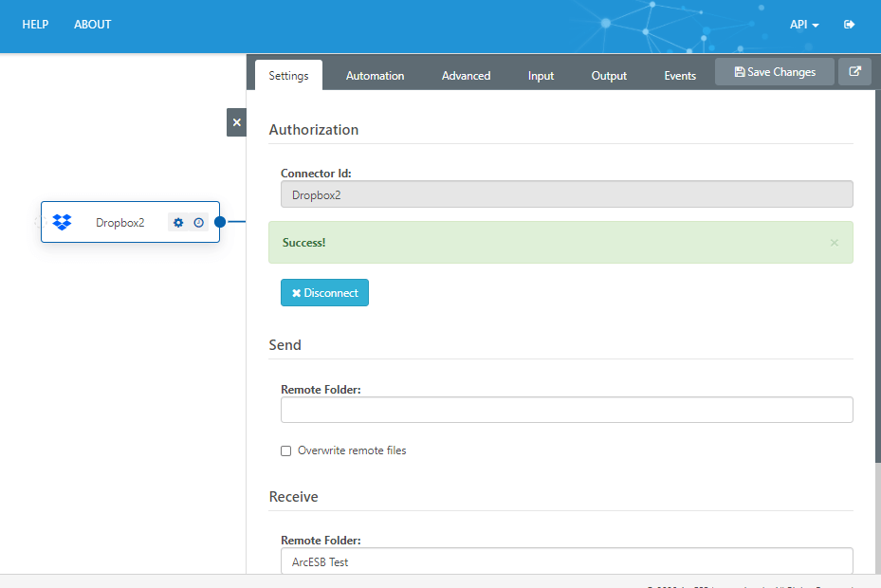Open the API dropdown menu

point(804,24)
